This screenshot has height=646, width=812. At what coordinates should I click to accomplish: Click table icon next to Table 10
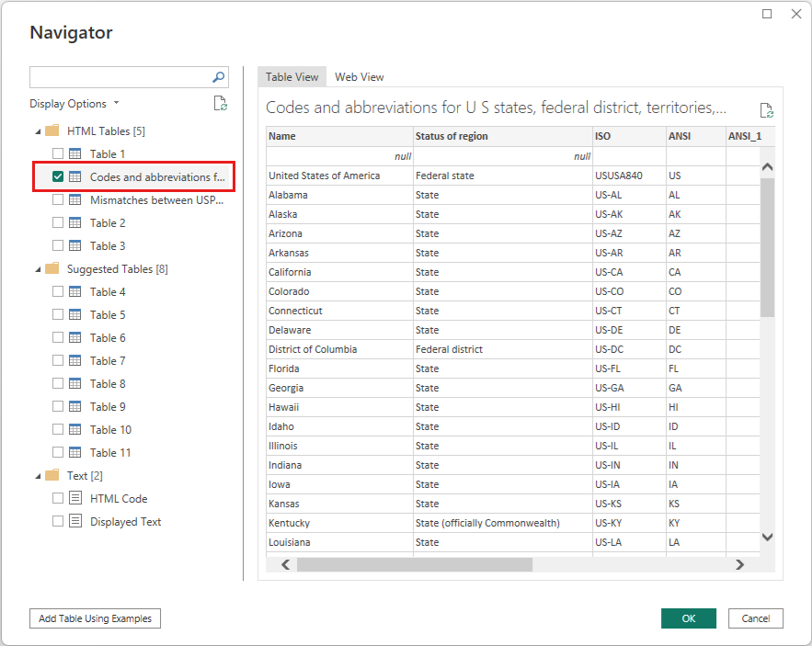tap(75, 429)
